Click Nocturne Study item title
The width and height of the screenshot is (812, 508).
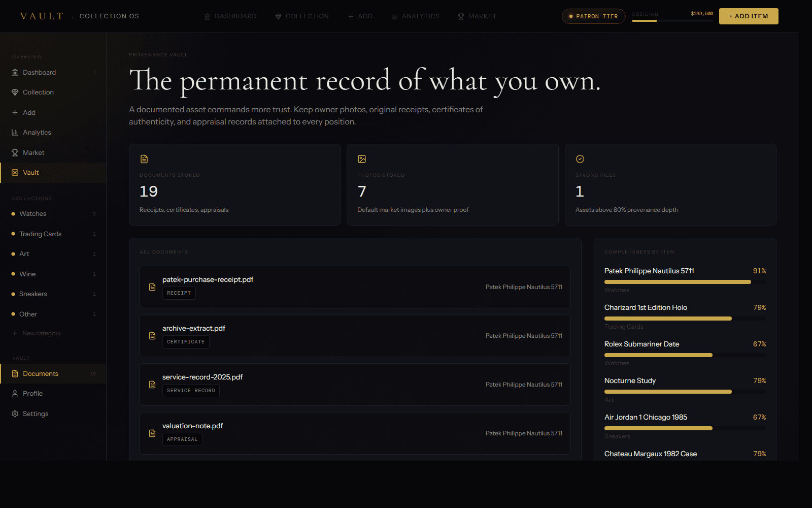[x=630, y=380]
